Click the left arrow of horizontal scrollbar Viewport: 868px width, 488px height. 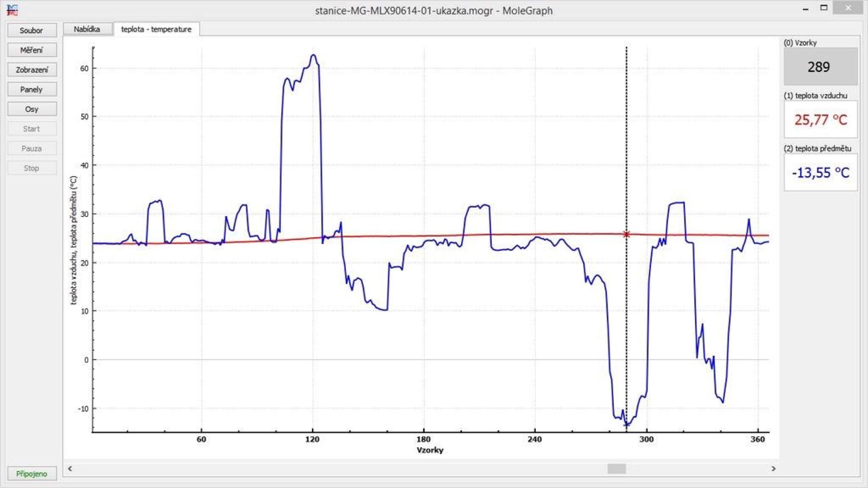pyautogui.click(x=70, y=469)
